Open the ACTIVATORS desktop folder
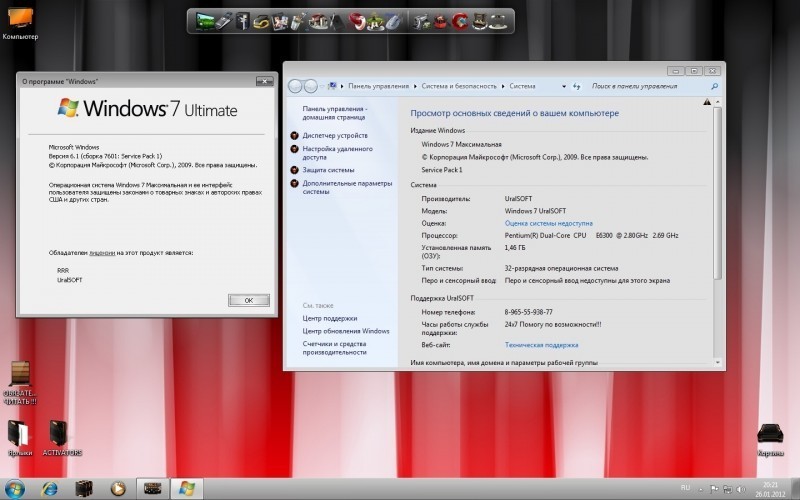The image size is (800, 500). pos(62,438)
